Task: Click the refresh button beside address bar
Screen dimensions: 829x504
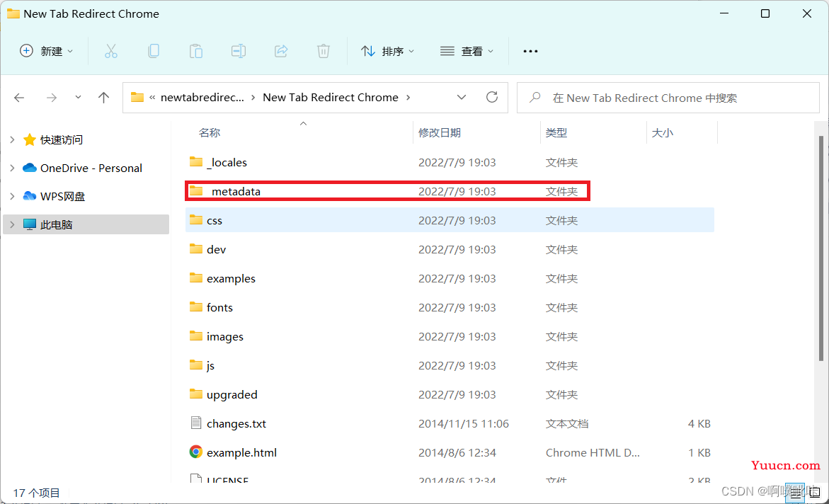Action: 492,97
